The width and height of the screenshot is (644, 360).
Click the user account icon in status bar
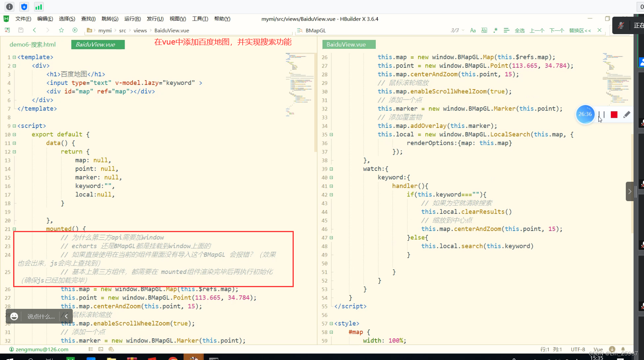12,349
